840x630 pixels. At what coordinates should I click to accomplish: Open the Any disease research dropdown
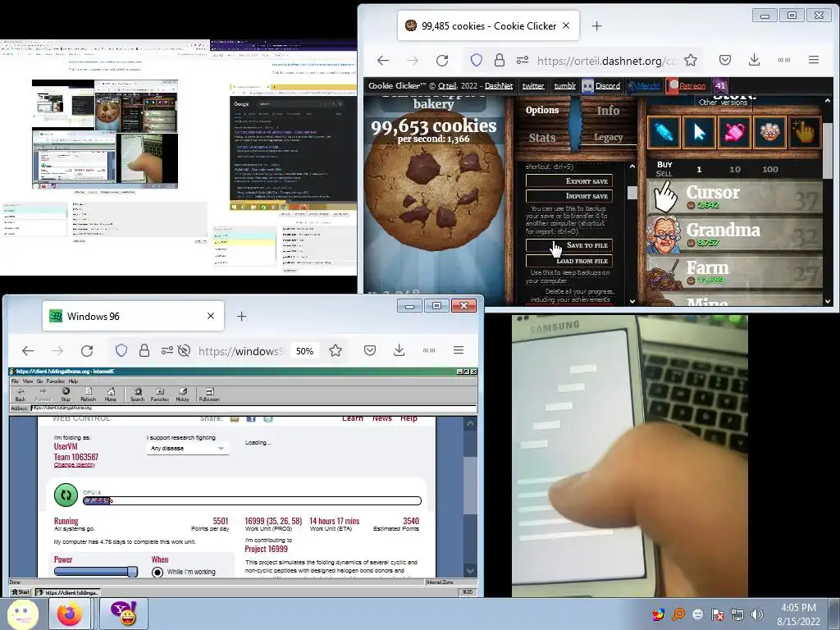(187, 449)
